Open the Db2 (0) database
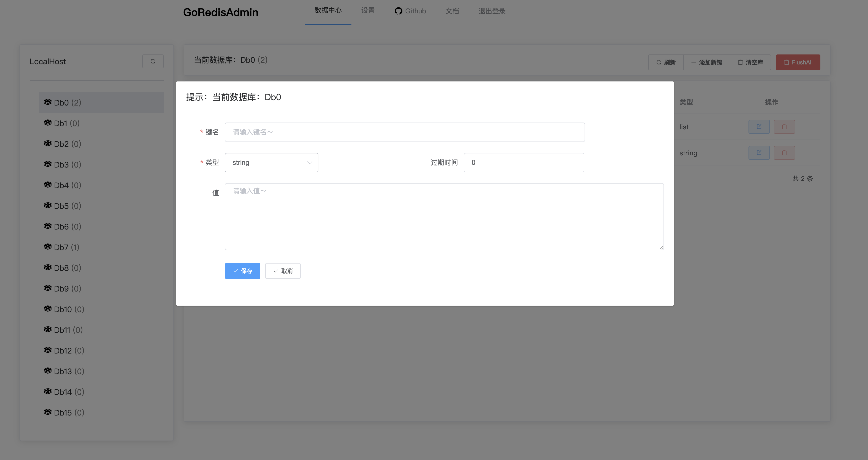This screenshot has height=460, width=868. click(102, 144)
